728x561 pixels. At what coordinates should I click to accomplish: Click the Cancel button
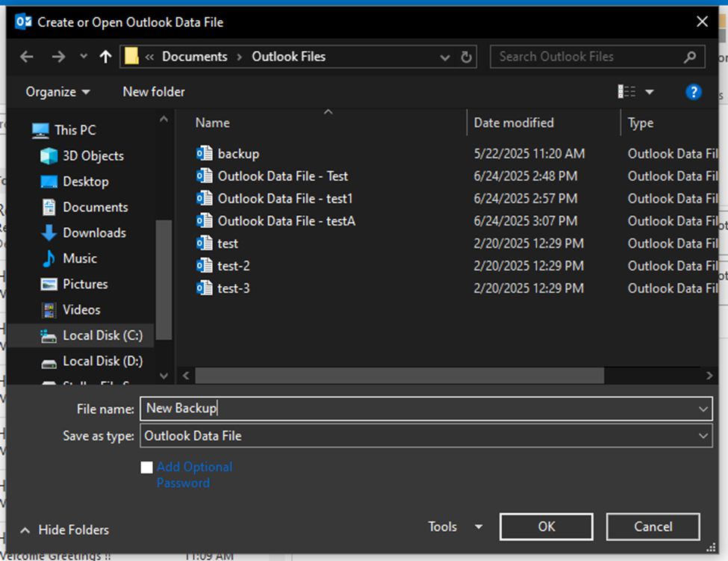(x=653, y=527)
